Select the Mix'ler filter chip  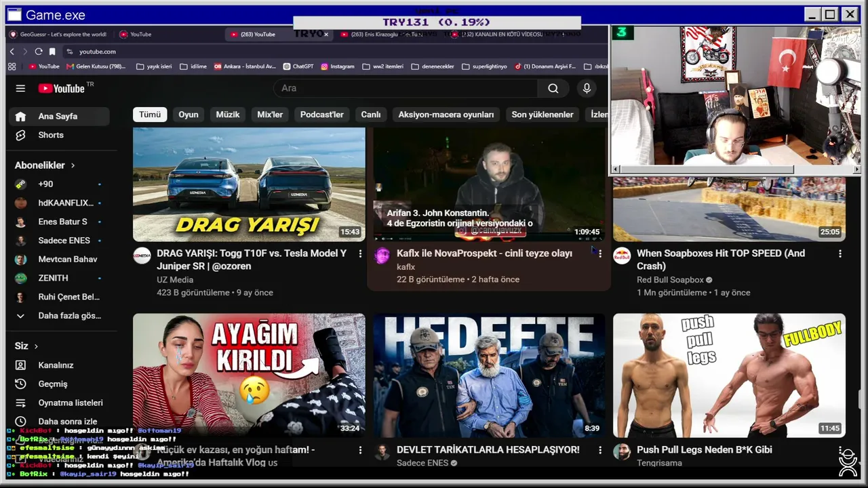pos(270,115)
